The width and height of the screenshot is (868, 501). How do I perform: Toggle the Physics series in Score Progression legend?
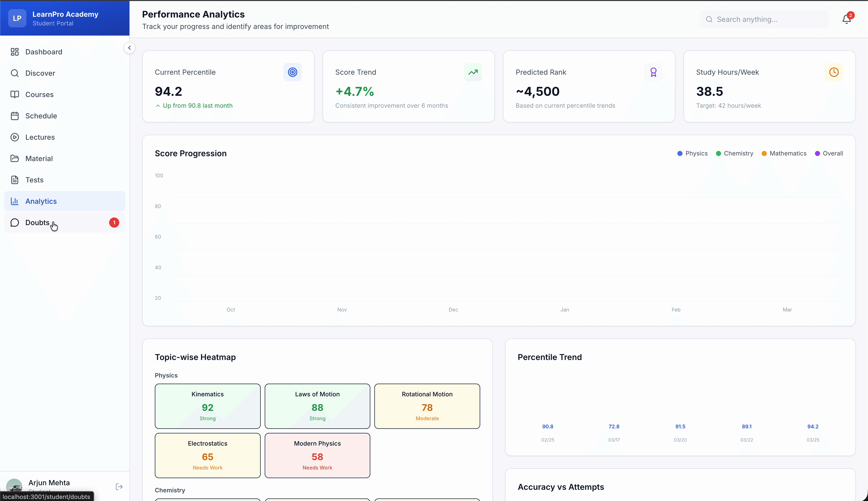point(692,153)
